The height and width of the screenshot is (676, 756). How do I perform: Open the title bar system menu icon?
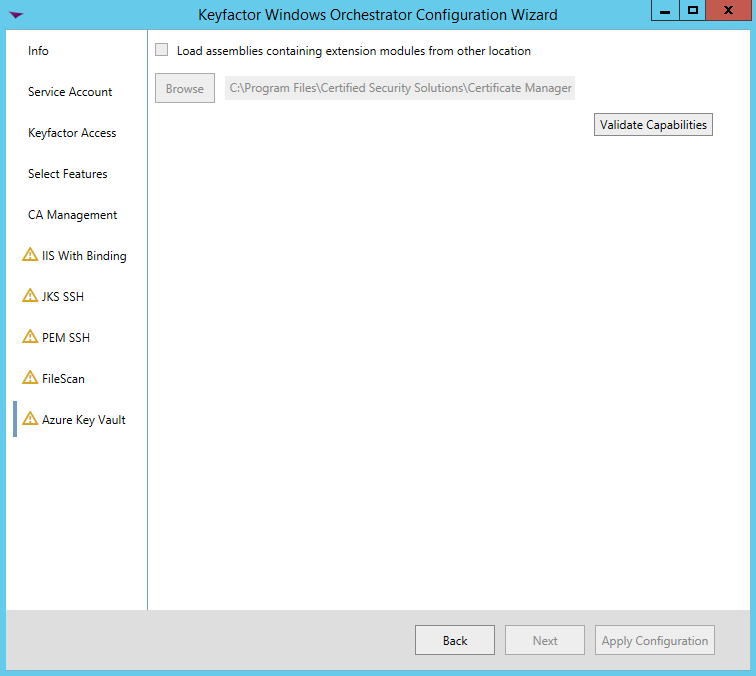[x=16, y=15]
